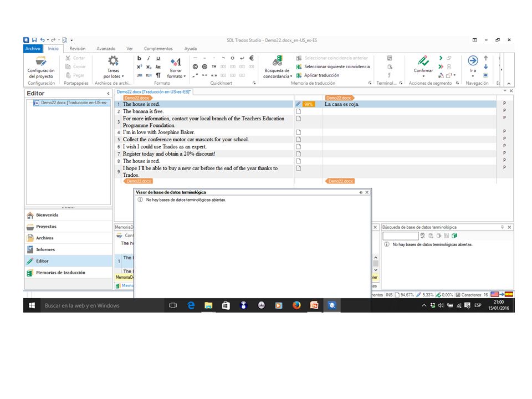Open the Archivo menu

(x=33, y=49)
